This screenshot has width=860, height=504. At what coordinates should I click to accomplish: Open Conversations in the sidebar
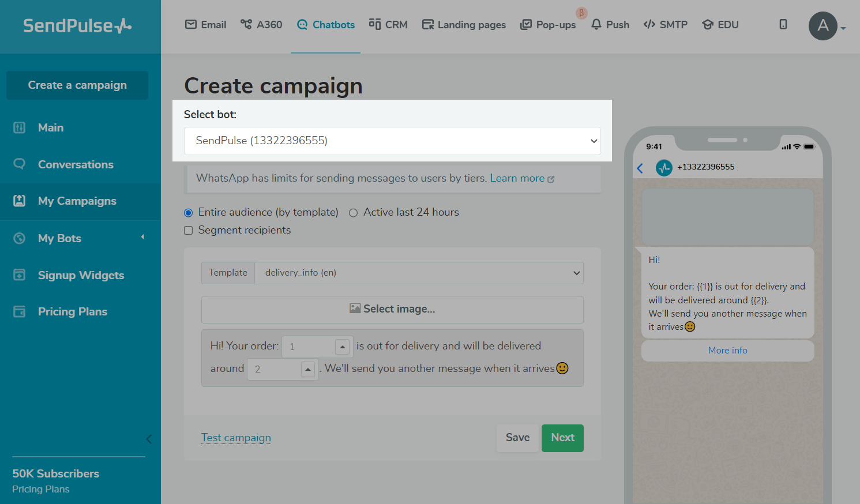[x=76, y=164]
